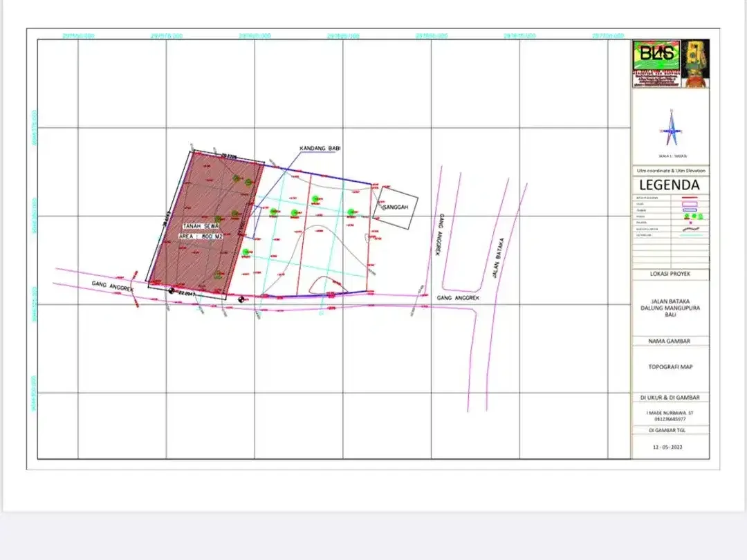
Task: Click the total station instrument picture
Action: 696,64
